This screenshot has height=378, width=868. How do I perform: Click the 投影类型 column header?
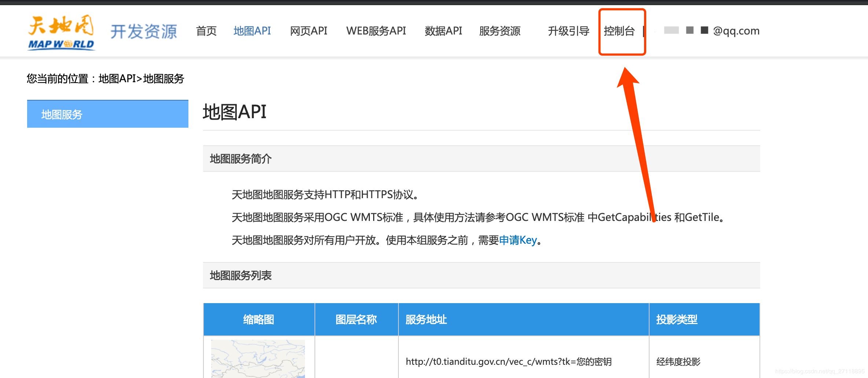(704, 319)
